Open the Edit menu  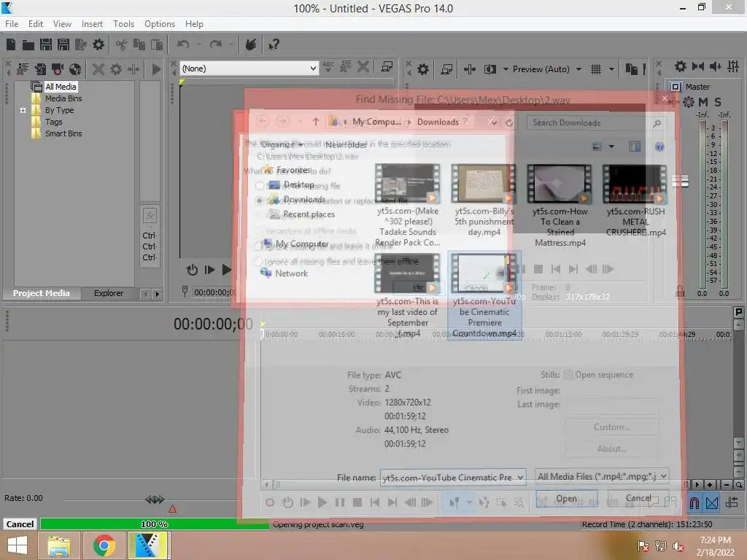35,24
